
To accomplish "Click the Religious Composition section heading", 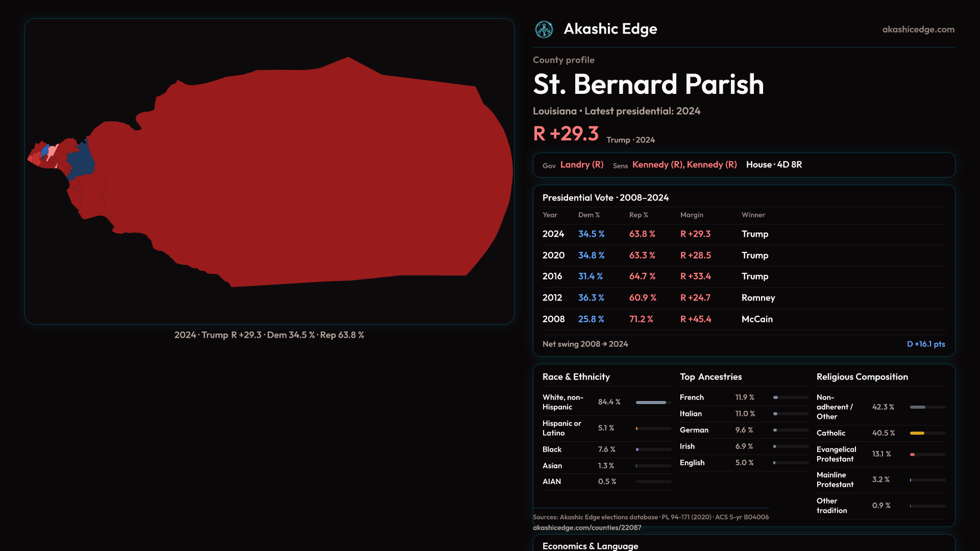I will pos(862,377).
